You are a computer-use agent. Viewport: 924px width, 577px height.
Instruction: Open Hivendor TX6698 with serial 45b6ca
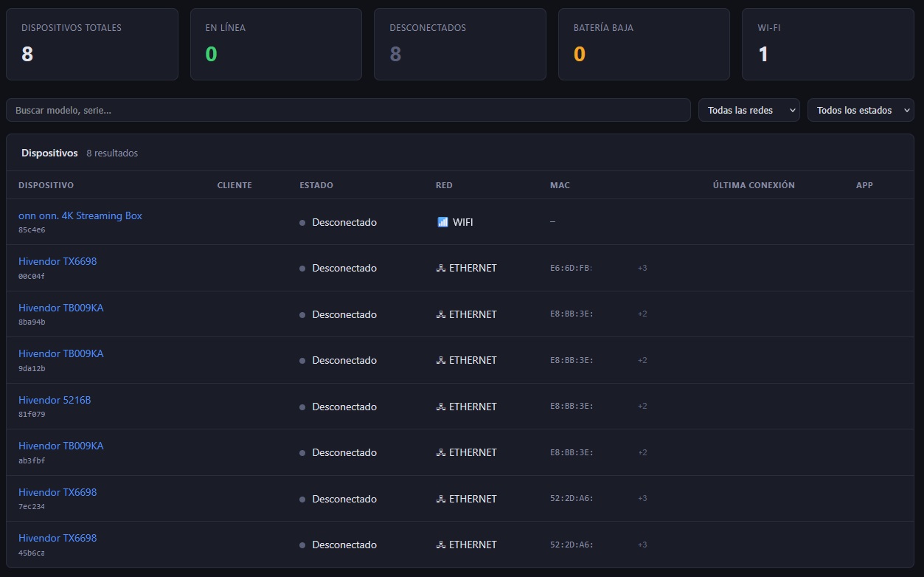click(58, 538)
